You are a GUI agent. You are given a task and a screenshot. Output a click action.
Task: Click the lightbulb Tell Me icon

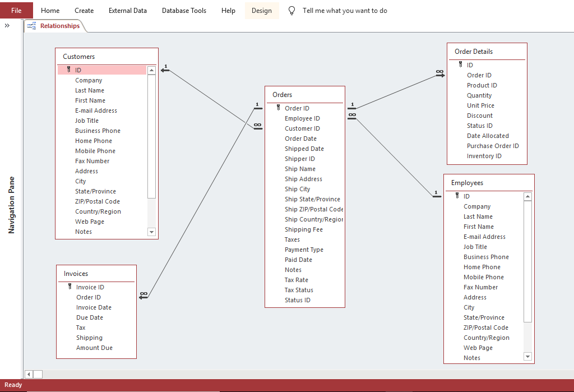(x=291, y=11)
